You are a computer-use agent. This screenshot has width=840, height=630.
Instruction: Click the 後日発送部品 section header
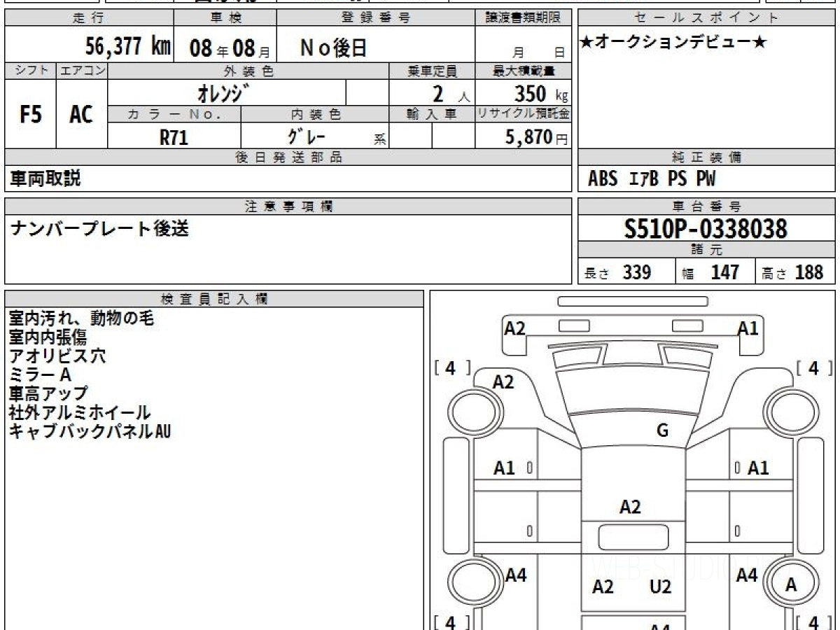pyautogui.click(x=288, y=157)
